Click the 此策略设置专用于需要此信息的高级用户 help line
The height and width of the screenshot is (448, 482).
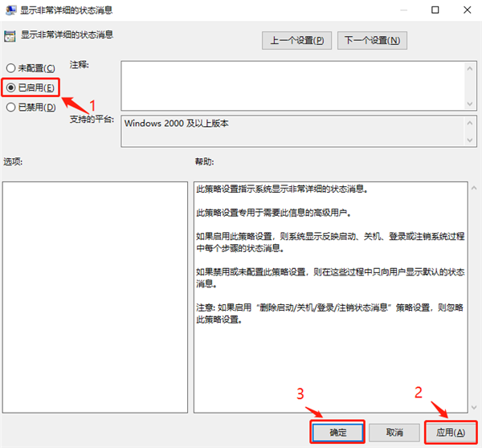(274, 212)
